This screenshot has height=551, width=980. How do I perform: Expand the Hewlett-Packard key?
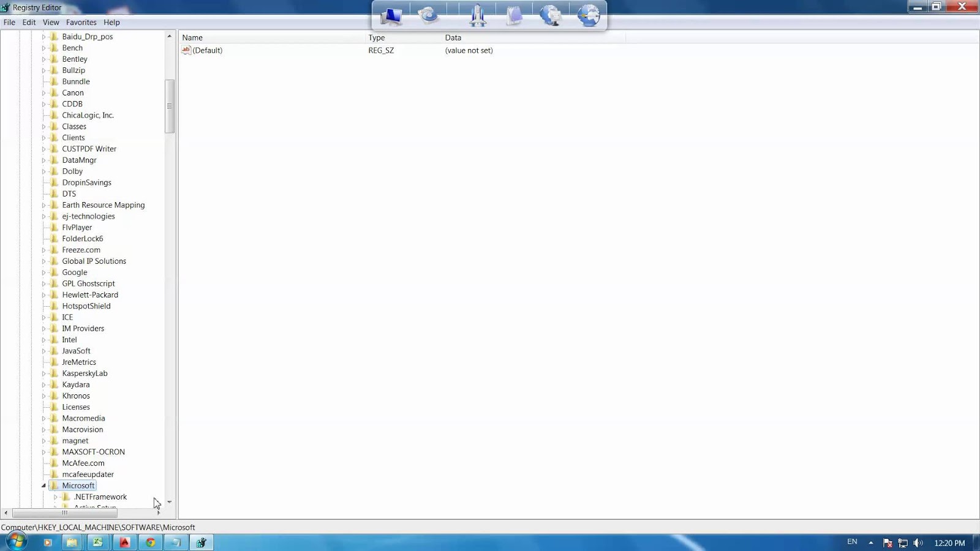tap(43, 295)
